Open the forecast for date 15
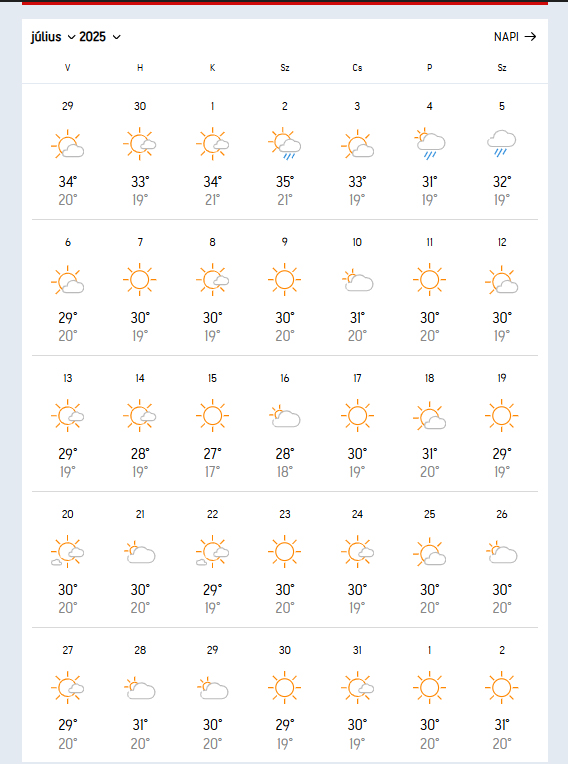 coord(212,378)
